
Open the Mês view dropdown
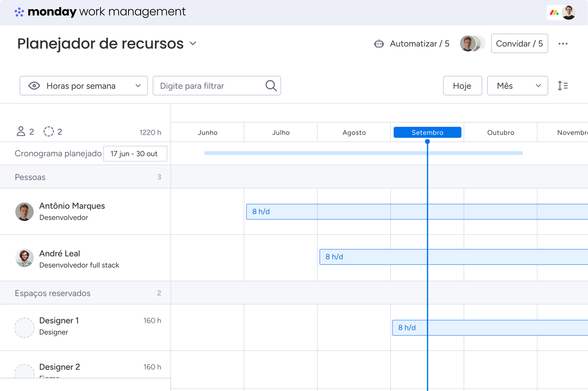(x=517, y=86)
